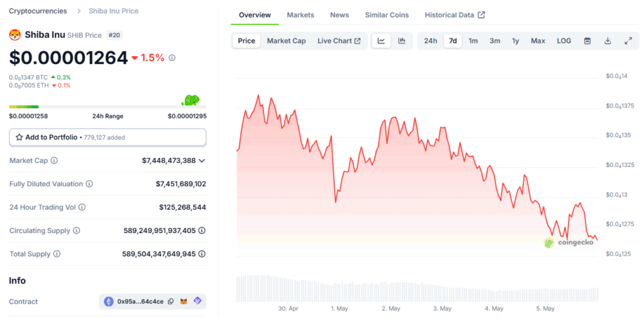
Task: Click Add to Portfolio button
Action: click(108, 137)
